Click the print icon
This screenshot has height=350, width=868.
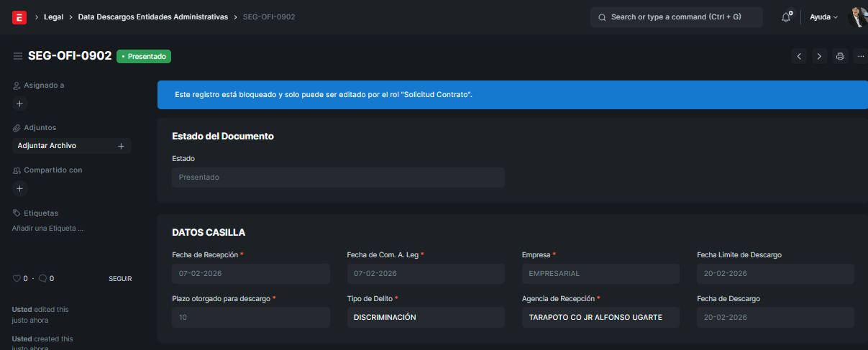(840, 56)
